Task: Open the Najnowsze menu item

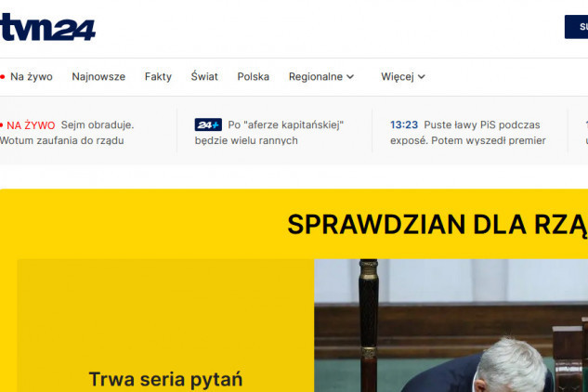Action: pos(98,77)
